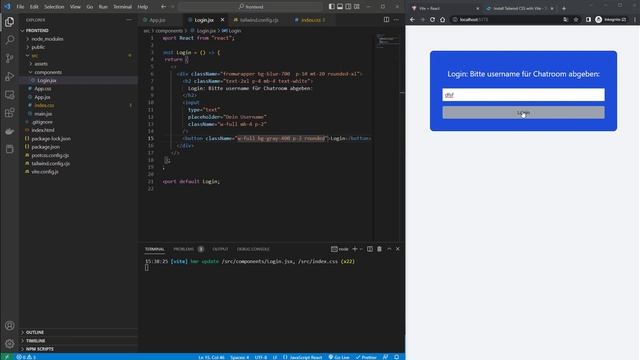Expand the assets folder
The width and height of the screenshot is (640, 360).
(41, 64)
